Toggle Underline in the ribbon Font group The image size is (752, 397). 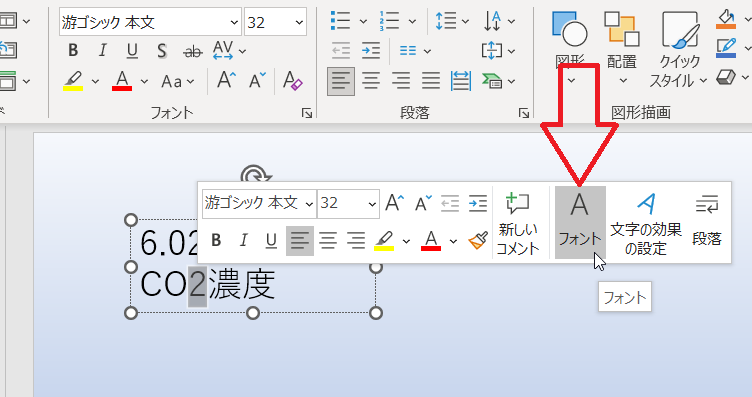point(132,50)
